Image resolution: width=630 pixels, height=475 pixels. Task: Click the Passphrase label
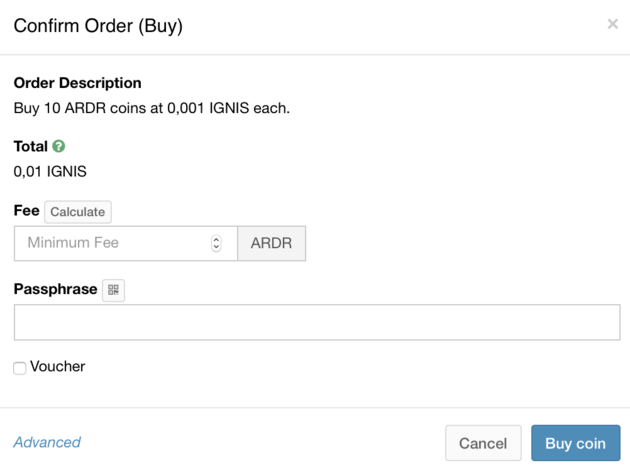point(55,289)
